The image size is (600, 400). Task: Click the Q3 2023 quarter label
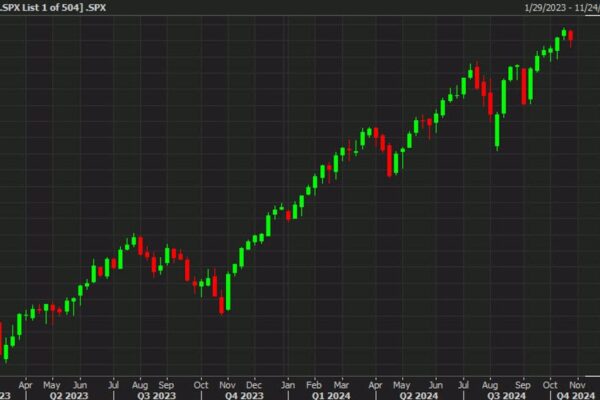tap(157, 395)
